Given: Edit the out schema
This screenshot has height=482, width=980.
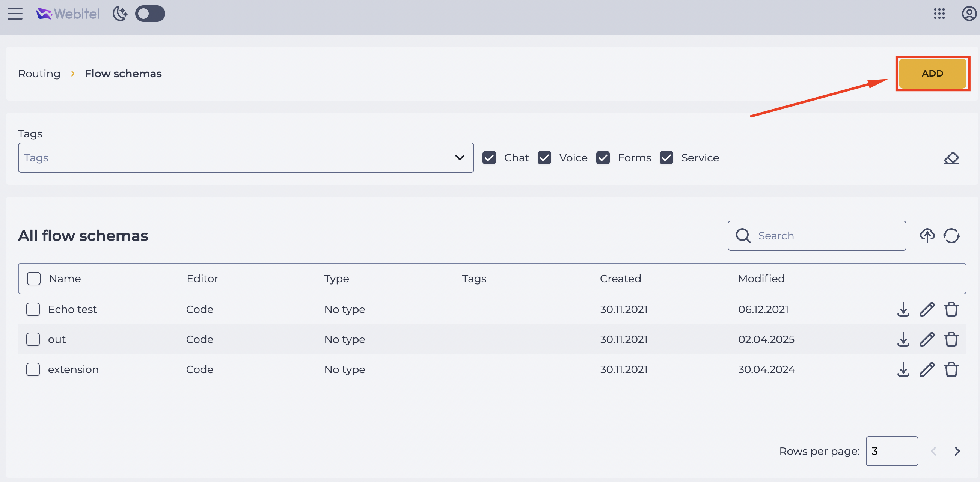Looking at the screenshot, I should click(927, 339).
